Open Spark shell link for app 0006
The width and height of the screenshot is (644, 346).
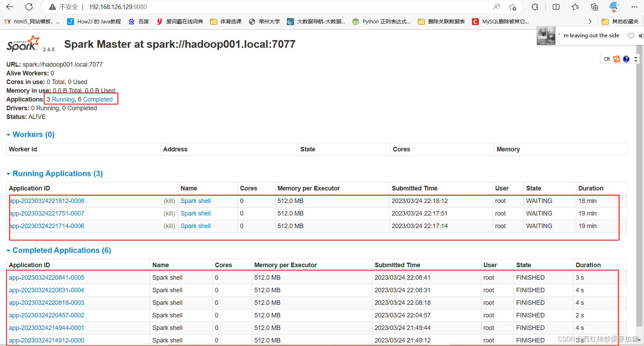[195, 226]
